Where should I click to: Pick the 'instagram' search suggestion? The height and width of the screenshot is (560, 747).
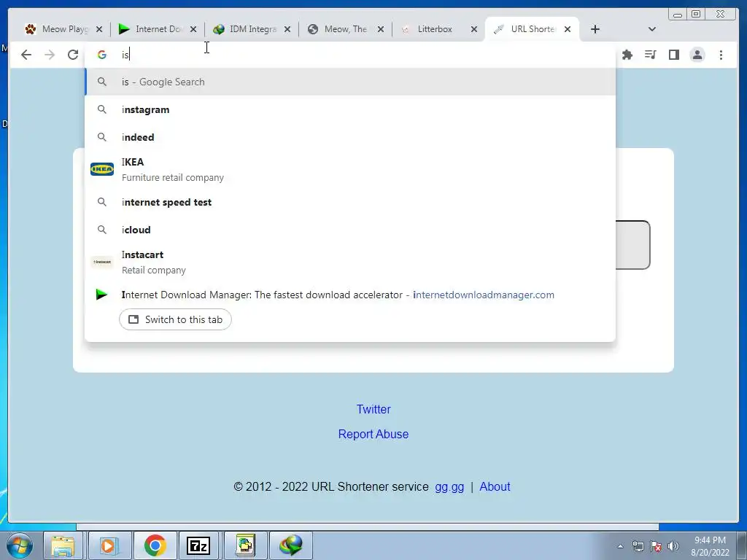click(350, 109)
